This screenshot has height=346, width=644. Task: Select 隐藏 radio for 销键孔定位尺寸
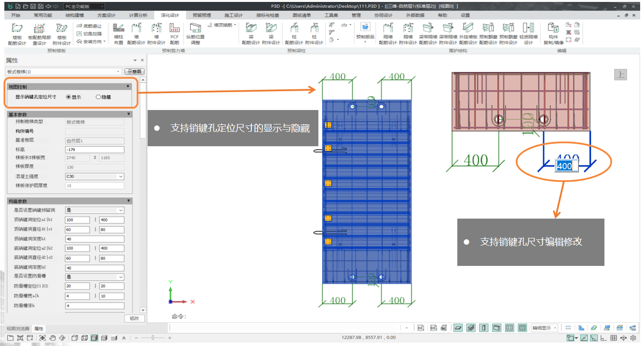98,97
